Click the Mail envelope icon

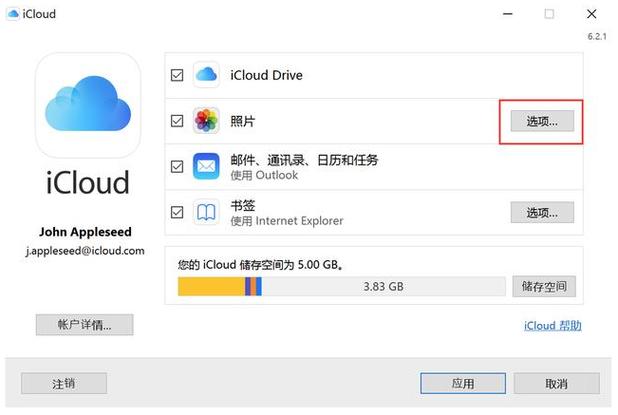tap(206, 166)
